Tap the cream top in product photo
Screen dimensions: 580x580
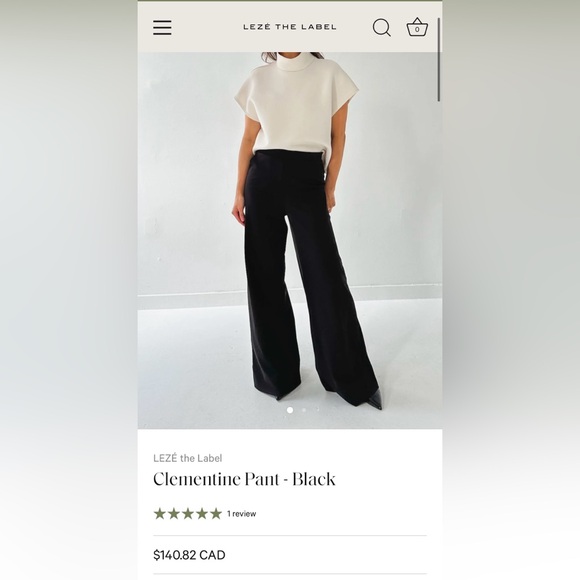click(x=296, y=105)
